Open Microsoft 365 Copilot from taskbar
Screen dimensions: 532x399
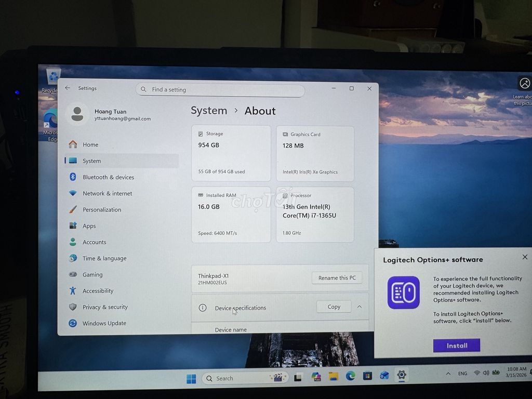point(316,377)
